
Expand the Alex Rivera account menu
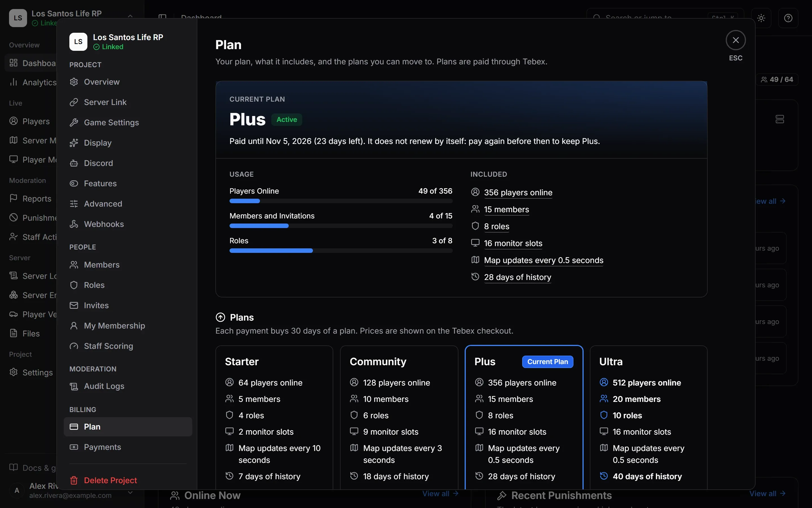tap(72, 491)
